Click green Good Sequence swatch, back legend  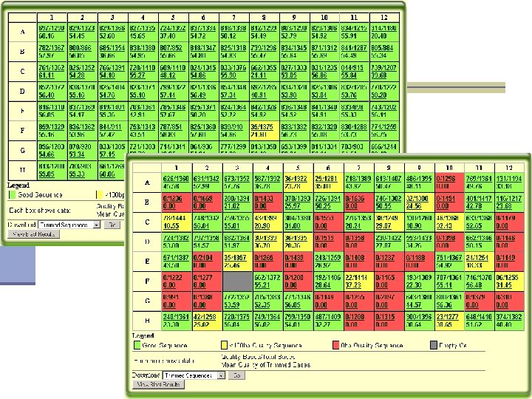click(13, 195)
